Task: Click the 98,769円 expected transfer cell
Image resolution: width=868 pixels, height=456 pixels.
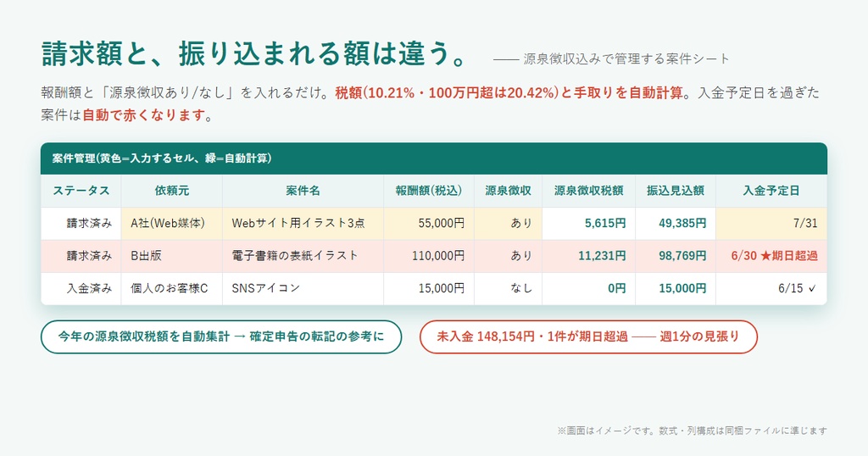Action: [676, 256]
